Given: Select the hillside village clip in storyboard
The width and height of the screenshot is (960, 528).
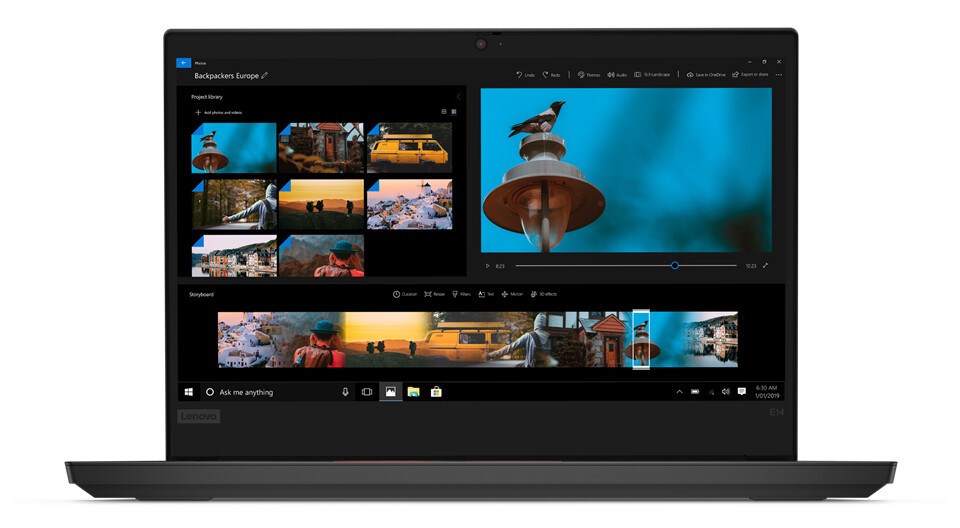Looking at the screenshot, I should [251, 340].
